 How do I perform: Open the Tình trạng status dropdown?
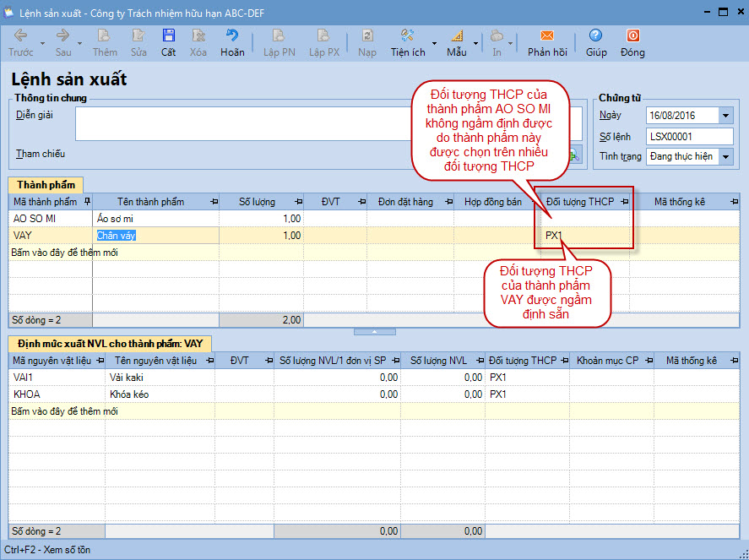(725, 156)
